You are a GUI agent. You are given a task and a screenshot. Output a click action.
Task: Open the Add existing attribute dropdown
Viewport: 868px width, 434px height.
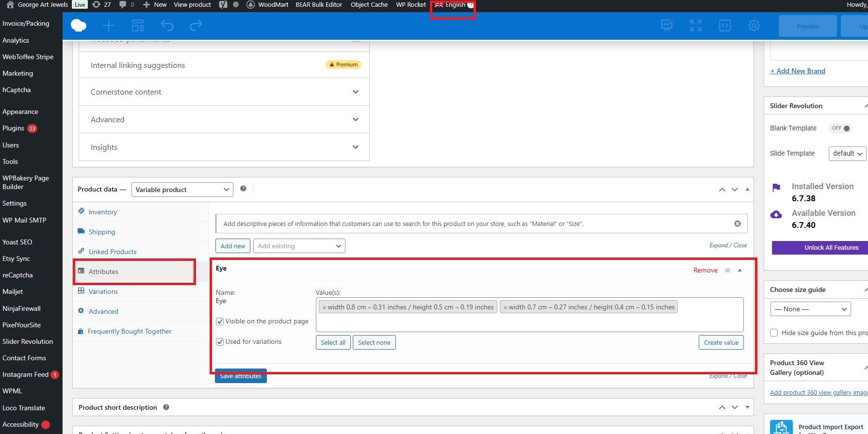pos(299,246)
